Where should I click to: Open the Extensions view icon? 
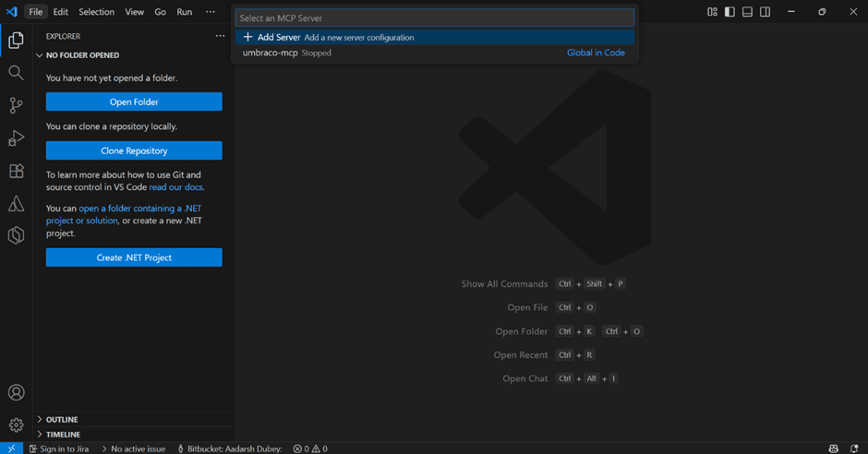tap(16, 172)
